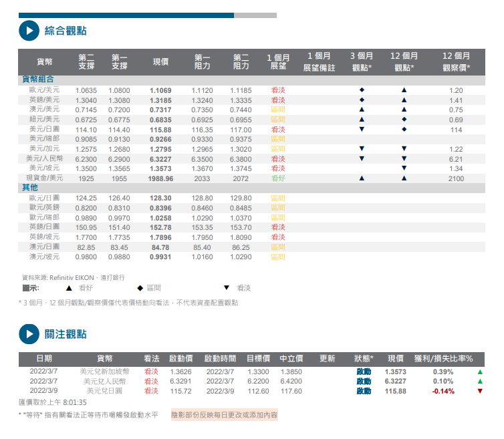Image resolution: width=504 pixels, height=439 pixels.
Task: Click the 獲利/損失比率% column header
Action: pos(443,359)
